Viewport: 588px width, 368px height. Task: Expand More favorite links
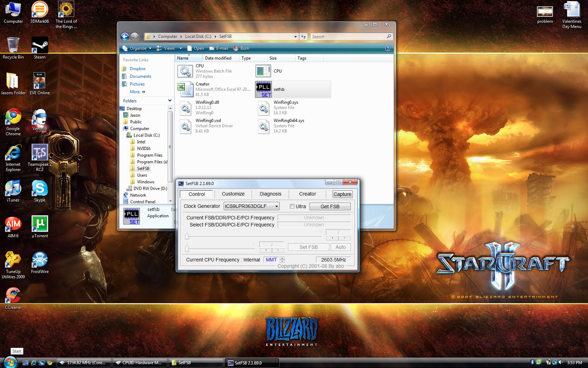[x=137, y=92]
